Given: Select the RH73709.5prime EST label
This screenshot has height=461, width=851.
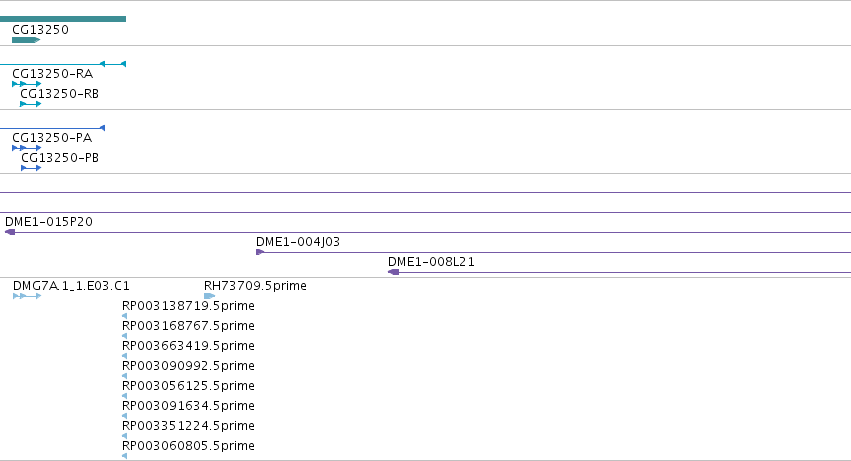Looking at the screenshot, I should click(255, 286).
